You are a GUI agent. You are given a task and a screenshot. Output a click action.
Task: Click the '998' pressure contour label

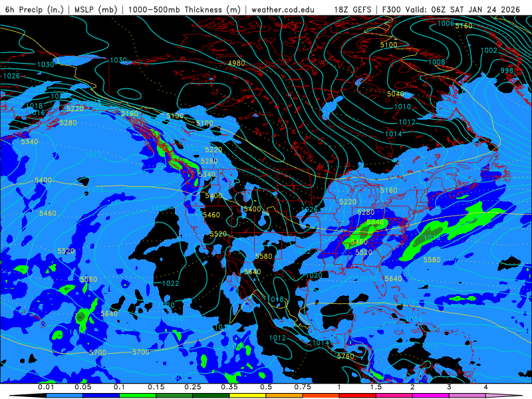(507, 70)
